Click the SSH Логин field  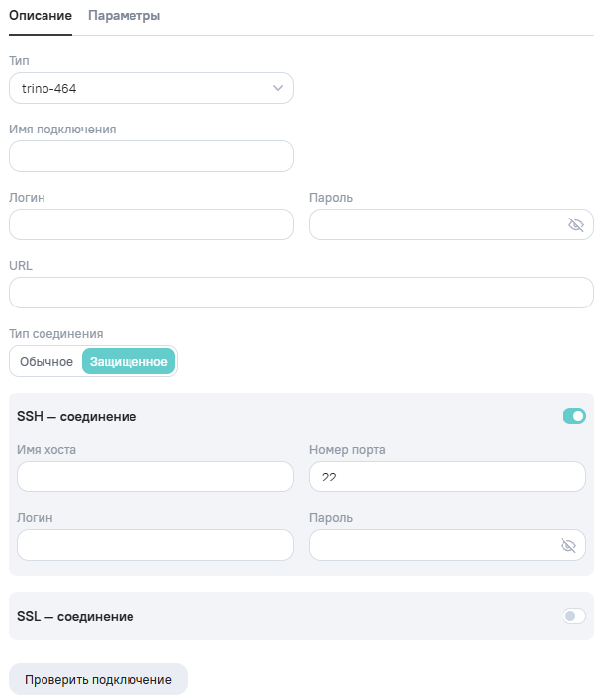[x=155, y=545]
